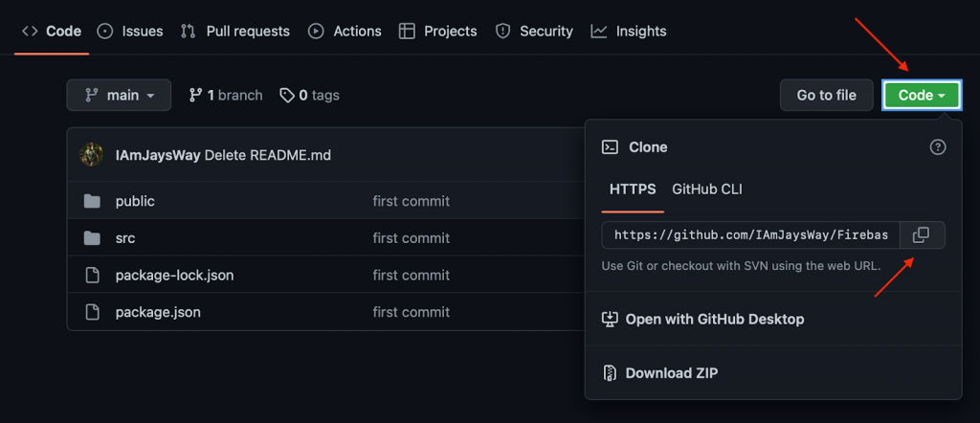
Task: Copy the HTTPS clone URL
Action: click(922, 234)
